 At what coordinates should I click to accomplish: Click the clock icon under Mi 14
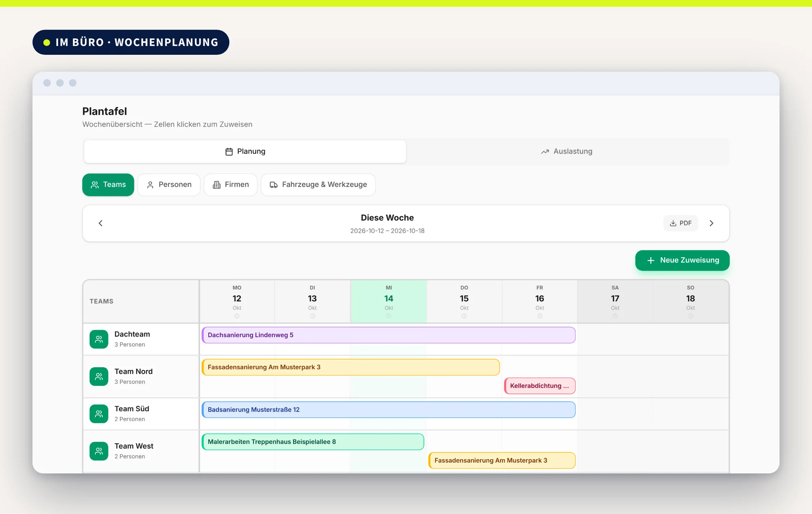[x=389, y=316]
